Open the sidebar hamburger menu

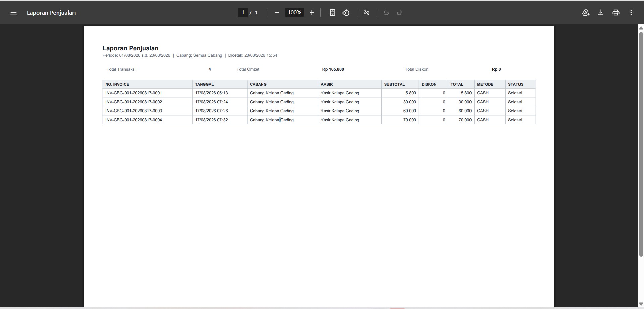[13, 13]
